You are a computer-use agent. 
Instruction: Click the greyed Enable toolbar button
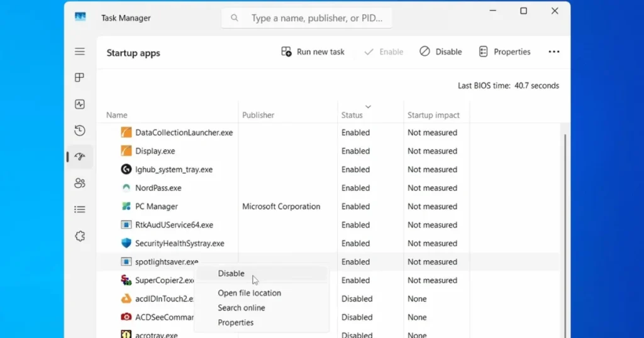click(384, 52)
